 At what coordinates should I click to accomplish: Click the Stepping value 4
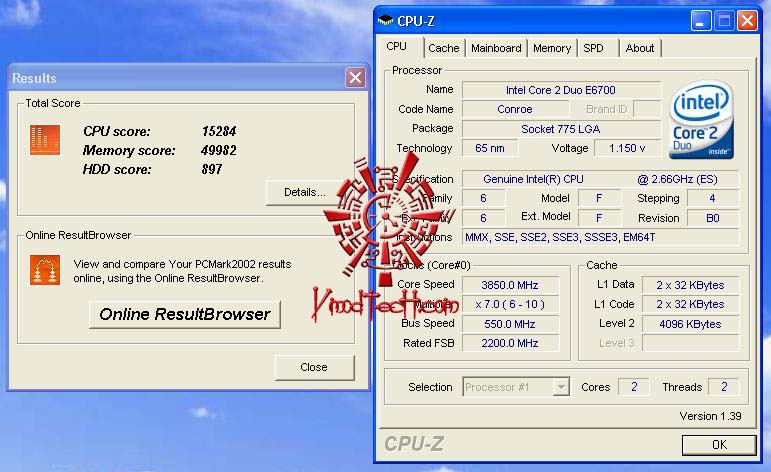(712, 198)
